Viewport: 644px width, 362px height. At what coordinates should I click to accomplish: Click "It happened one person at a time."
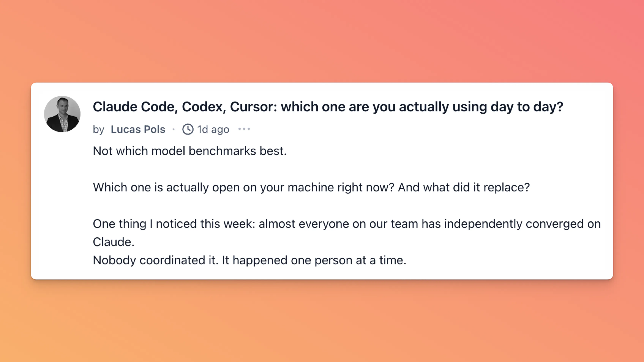[314, 260]
